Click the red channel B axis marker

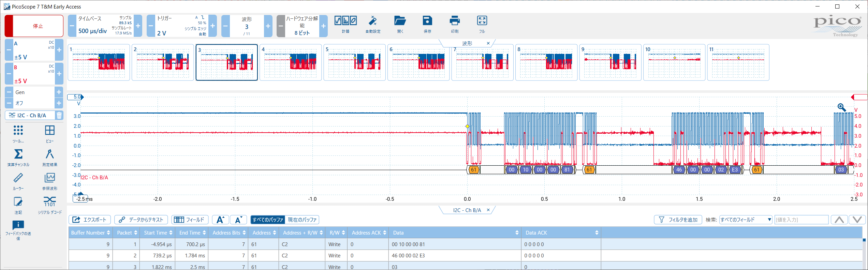coord(859,97)
